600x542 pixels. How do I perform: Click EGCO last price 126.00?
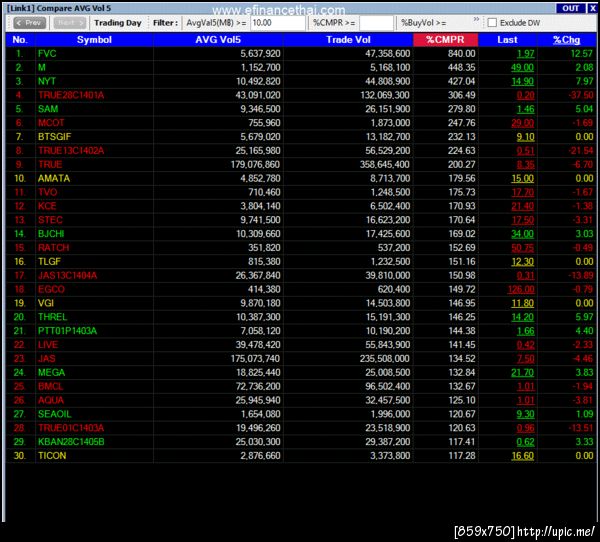coord(521,289)
